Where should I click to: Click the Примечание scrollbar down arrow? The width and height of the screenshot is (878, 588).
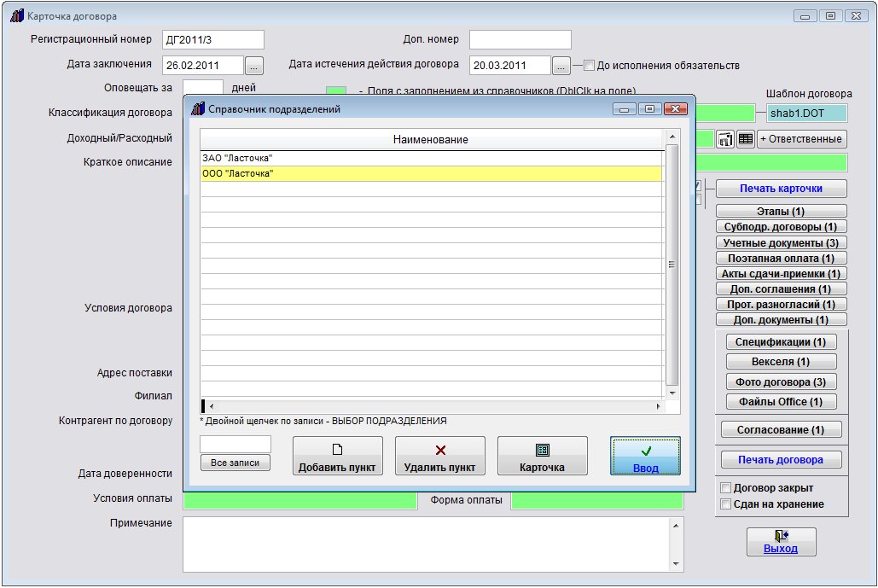[676, 564]
